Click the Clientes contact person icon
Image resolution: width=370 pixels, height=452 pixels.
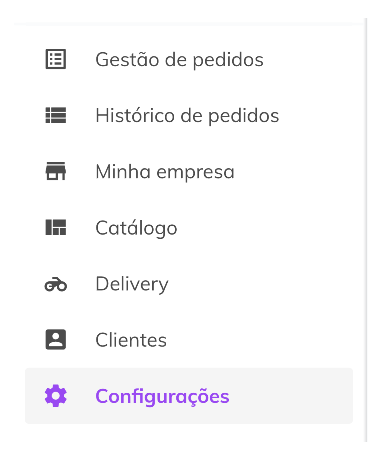56,340
